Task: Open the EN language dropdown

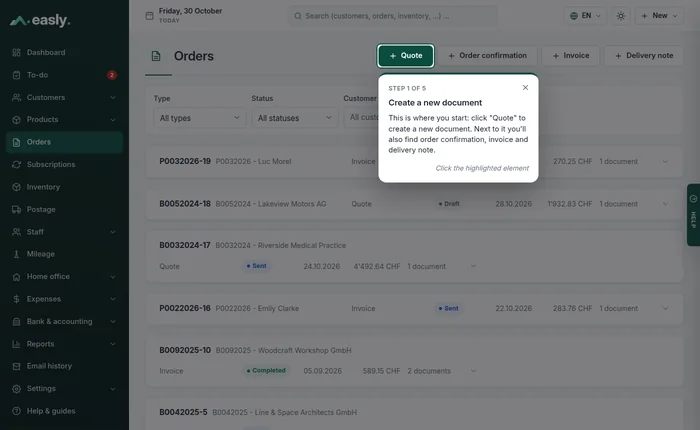Action: [585, 16]
